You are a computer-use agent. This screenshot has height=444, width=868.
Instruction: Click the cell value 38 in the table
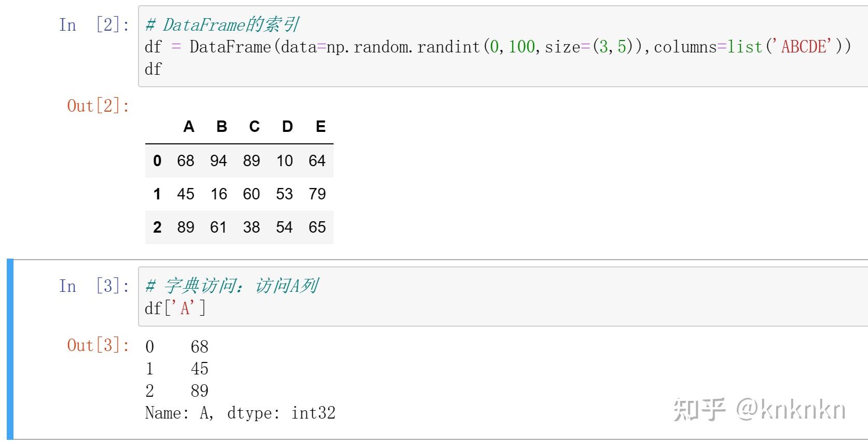pos(252,227)
